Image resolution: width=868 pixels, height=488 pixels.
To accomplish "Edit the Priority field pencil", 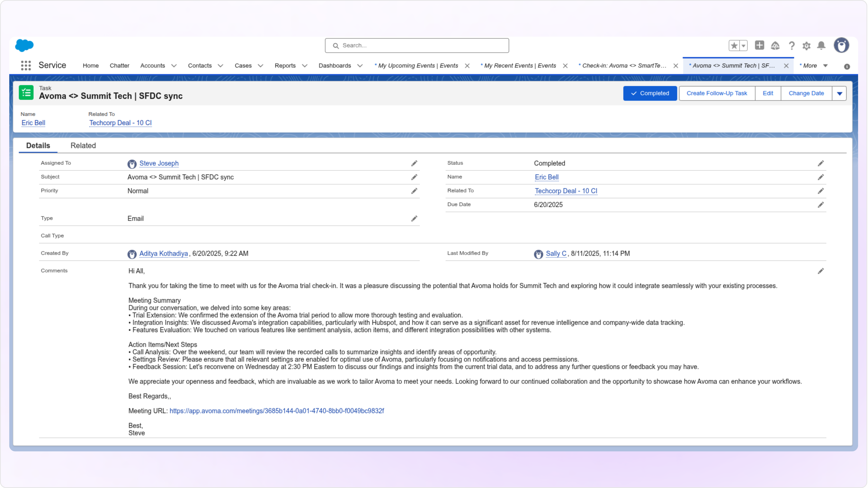I will click(x=414, y=191).
